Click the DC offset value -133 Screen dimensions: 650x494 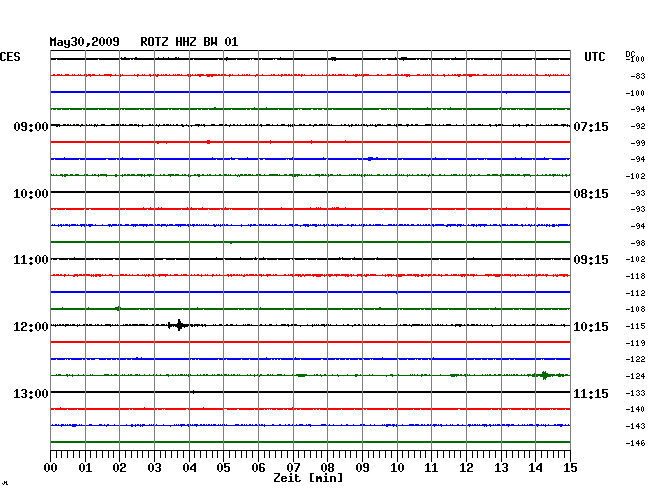point(635,393)
